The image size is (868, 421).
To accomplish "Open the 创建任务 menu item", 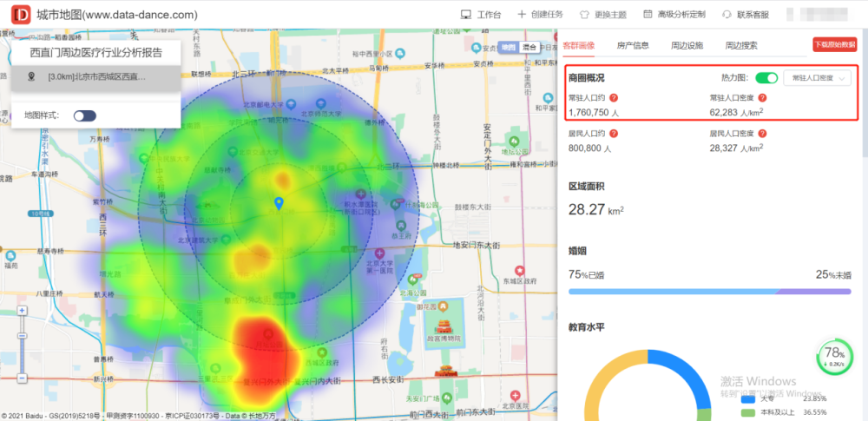I will (x=548, y=15).
